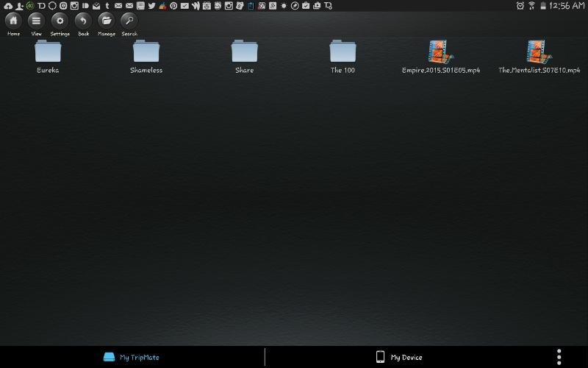Image resolution: width=588 pixels, height=368 pixels.
Task: Tap the first Instagram notification icon
Action: pos(74,6)
